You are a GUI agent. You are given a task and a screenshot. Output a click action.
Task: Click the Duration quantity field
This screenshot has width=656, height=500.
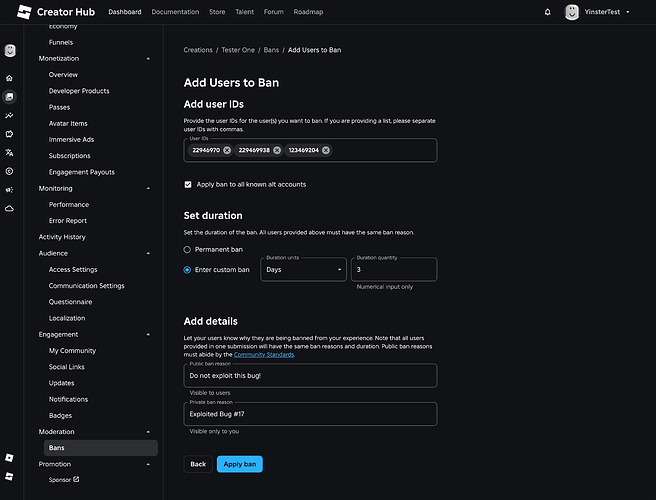click(393, 270)
